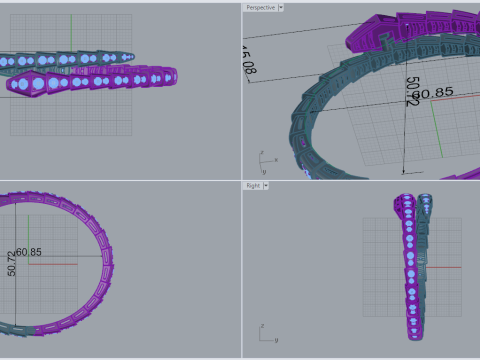Open the Right viewport dropdown arrow
This screenshot has width=480, height=360.
(266, 186)
